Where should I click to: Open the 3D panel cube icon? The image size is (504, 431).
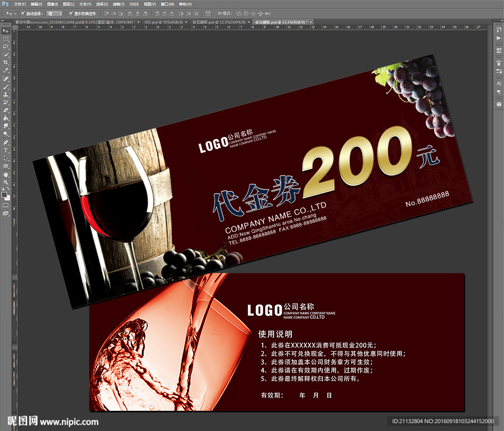point(499,104)
